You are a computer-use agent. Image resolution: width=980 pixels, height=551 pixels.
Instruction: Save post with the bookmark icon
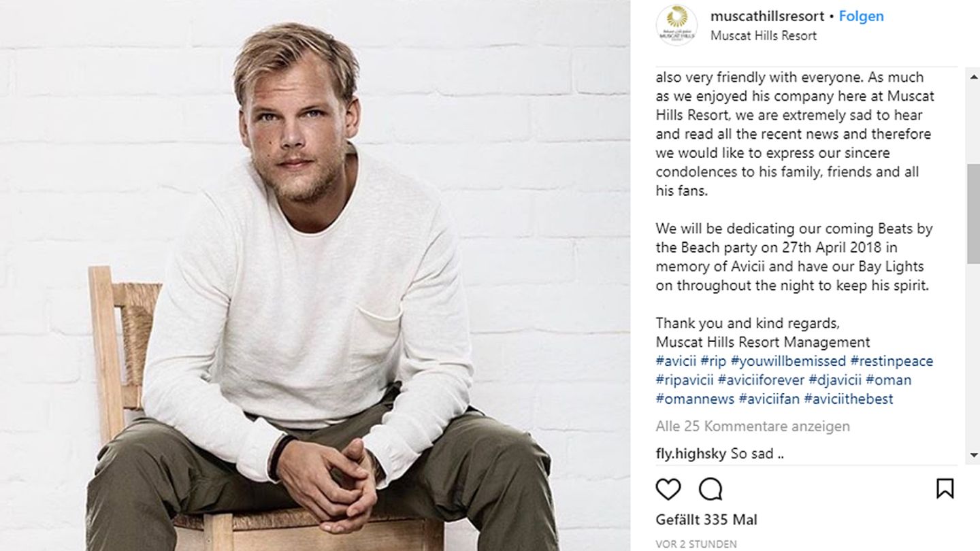pyautogui.click(x=945, y=488)
